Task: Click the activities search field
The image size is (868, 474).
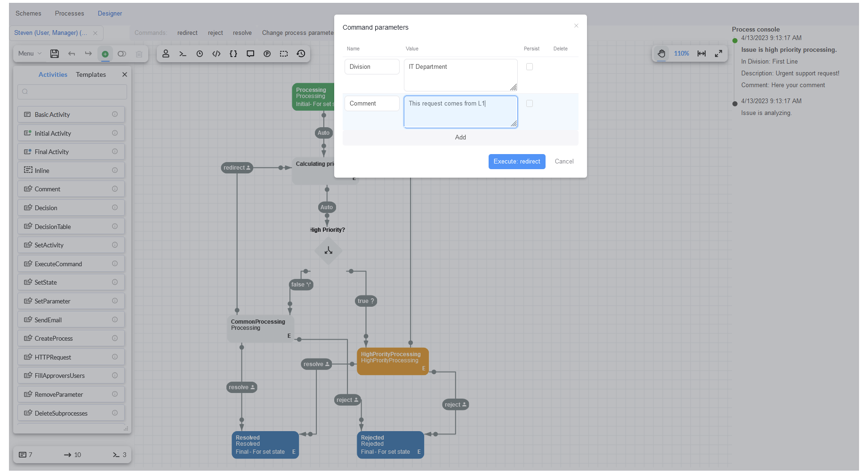Action: pos(72,92)
